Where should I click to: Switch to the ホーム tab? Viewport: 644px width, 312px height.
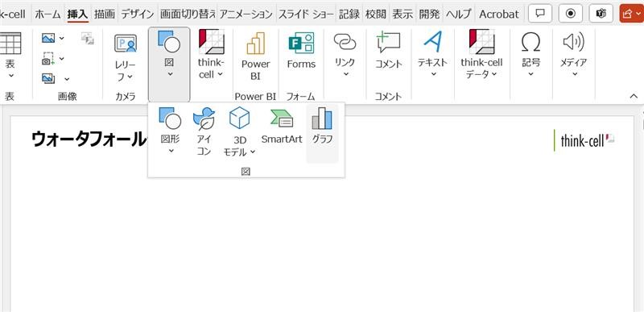point(47,14)
